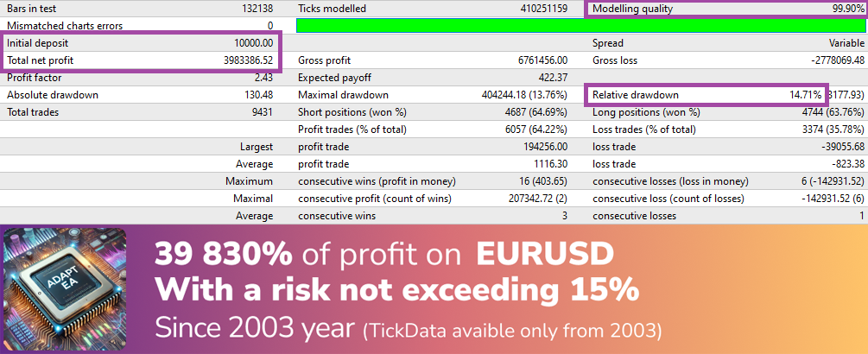The image size is (868, 354).
Task: Click the Initial deposit value 10000.00
Action: (254, 43)
